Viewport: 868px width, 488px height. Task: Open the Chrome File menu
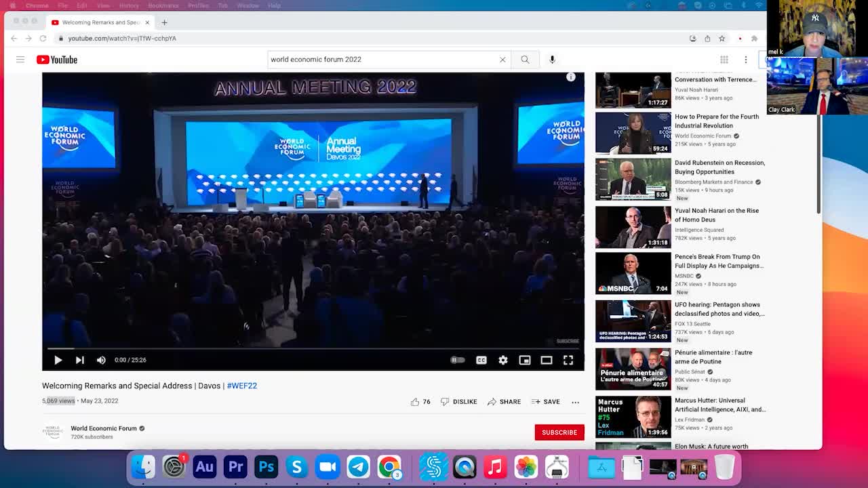62,5
